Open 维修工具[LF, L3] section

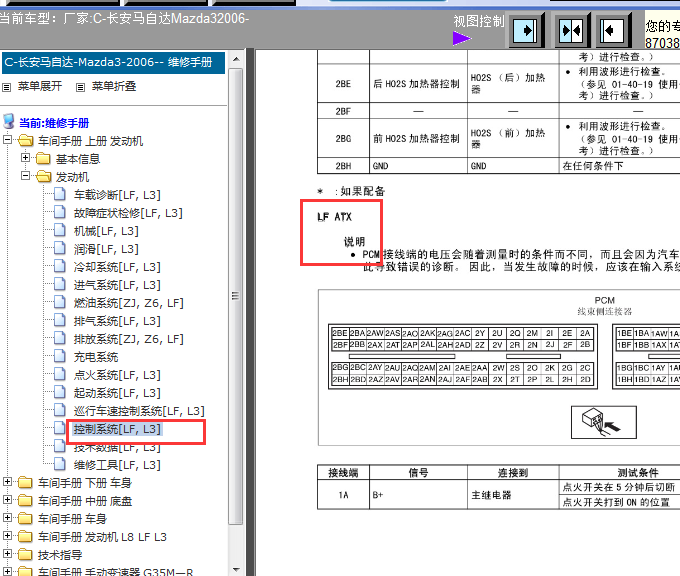click(x=117, y=465)
